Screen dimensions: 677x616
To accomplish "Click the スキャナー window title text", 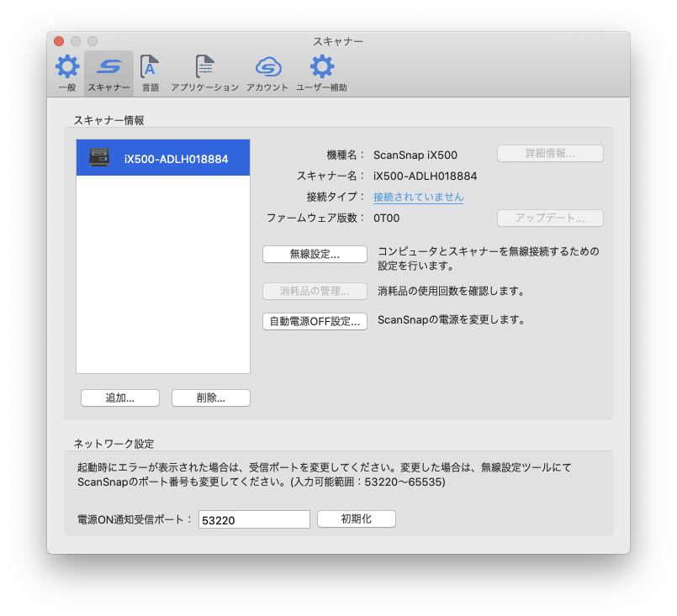I will coord(337,42).
